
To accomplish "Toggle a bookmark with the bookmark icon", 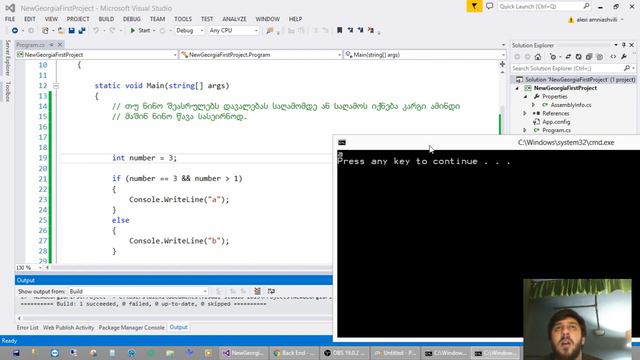I will [339, 30].
